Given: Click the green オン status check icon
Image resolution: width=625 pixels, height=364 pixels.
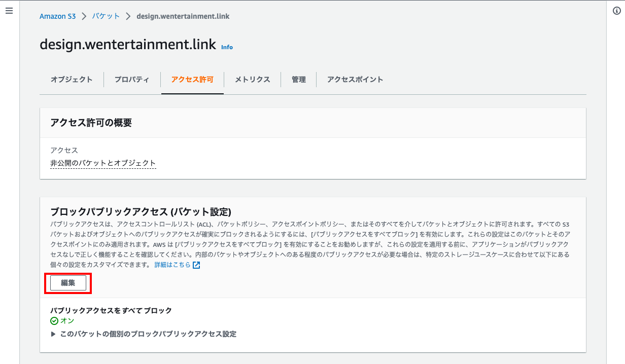Looking at the screenshot, I should pos(54,321).
